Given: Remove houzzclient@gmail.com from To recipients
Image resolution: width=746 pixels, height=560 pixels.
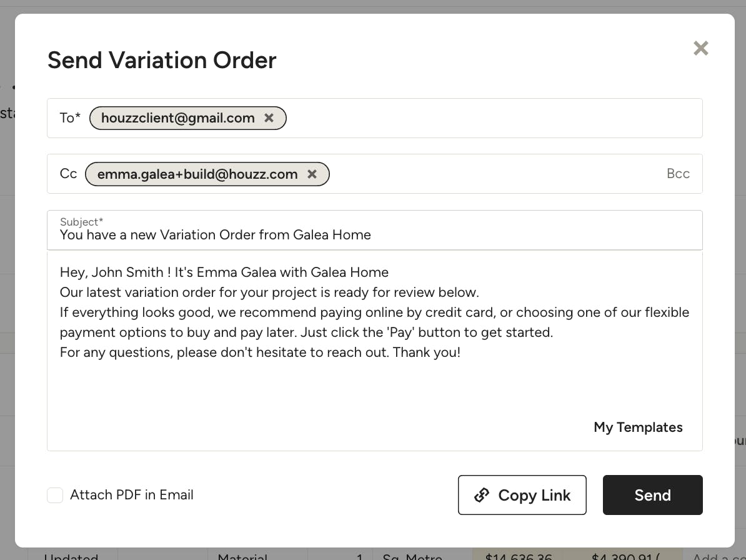Looking at the screenshot, I should click(x=269, y=118).
